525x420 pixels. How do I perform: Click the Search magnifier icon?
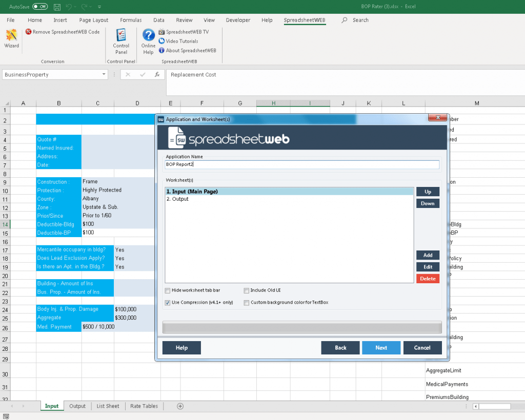coord(344,20)
